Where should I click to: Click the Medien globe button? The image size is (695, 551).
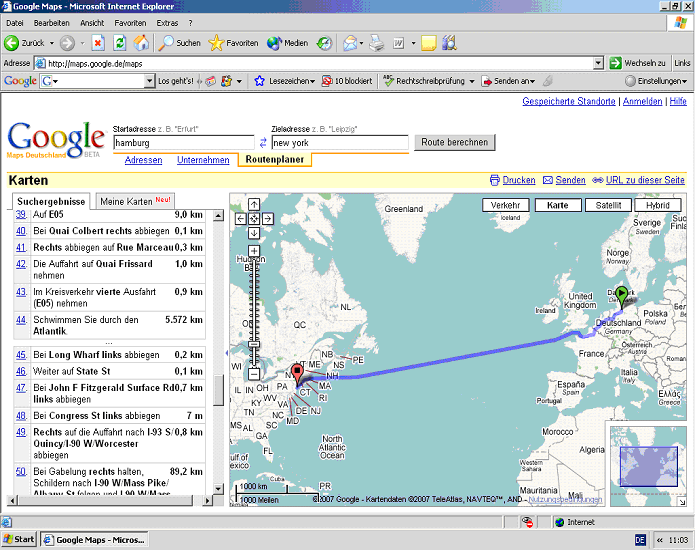(x=288, y=43)
